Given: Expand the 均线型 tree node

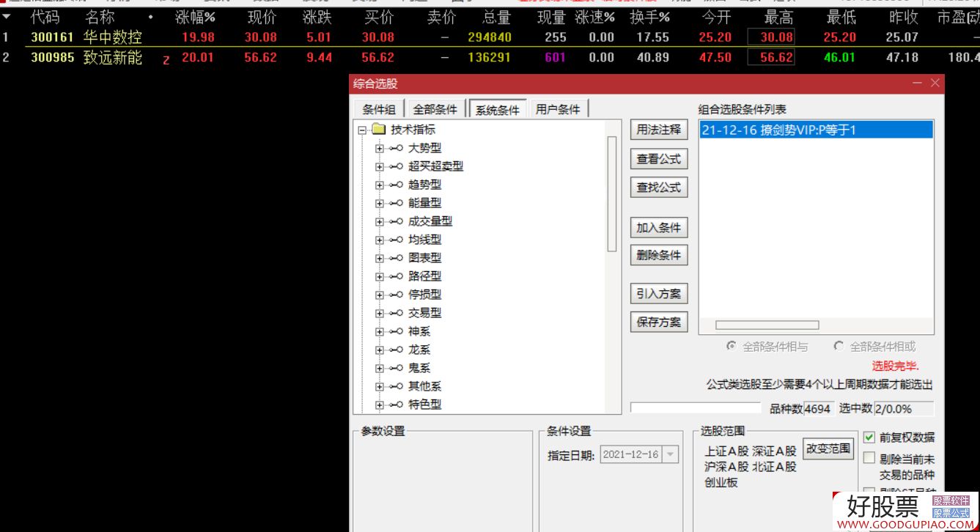Looking at the screenshot, I should (x=379, y=240).
